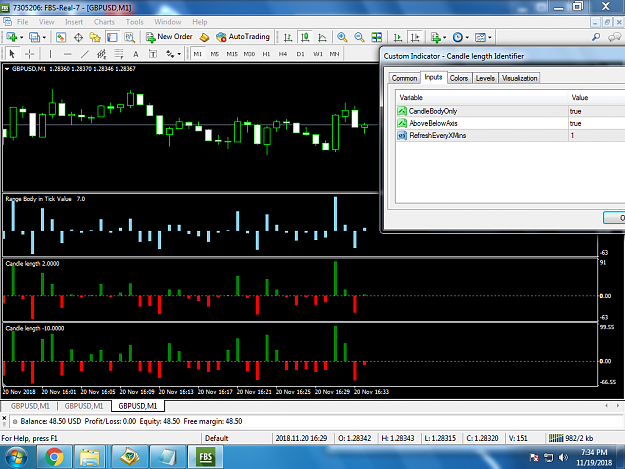This screenshot has width=625, height=469.
Task: Open the Visualization tab in indicator dialog
Action: pyautogui.click(x=519, y=78)
